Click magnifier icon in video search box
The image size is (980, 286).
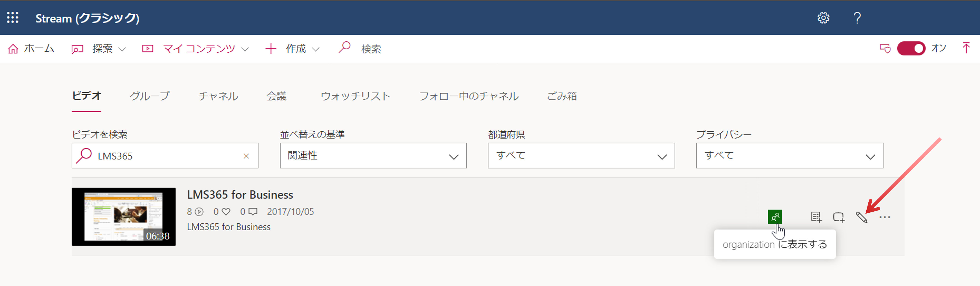tap(84, 155)
